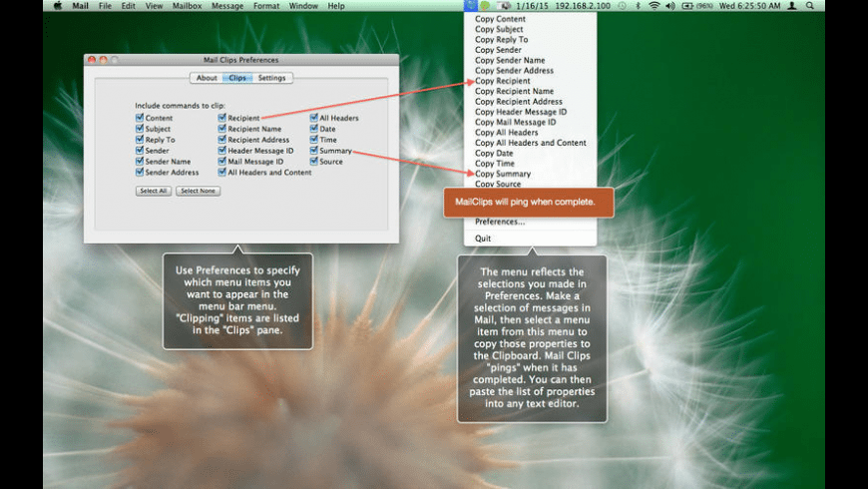The height and width of the screenshot is (489, 868).
Task: Click the Mail Clips menu bar icon
Action: (470, 6)
